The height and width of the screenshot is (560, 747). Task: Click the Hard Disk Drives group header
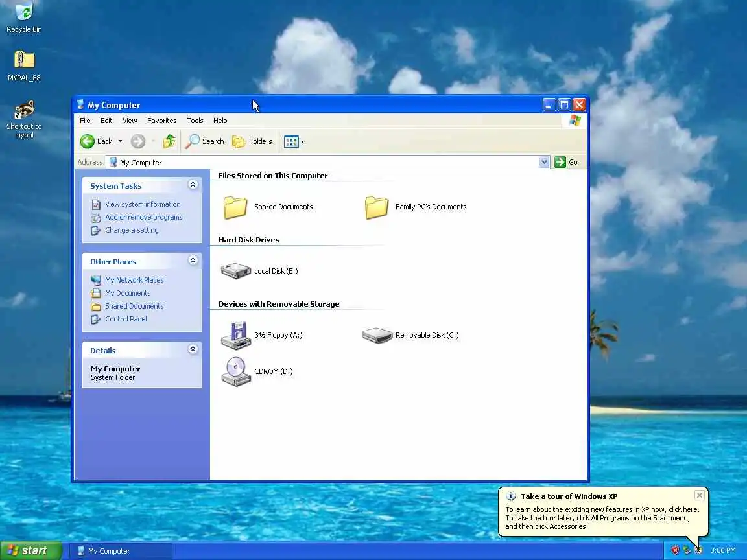(x=249, y=240)
